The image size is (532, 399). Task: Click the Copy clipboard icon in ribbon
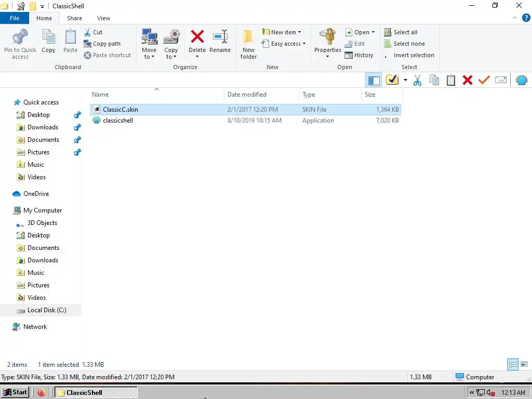48,37
